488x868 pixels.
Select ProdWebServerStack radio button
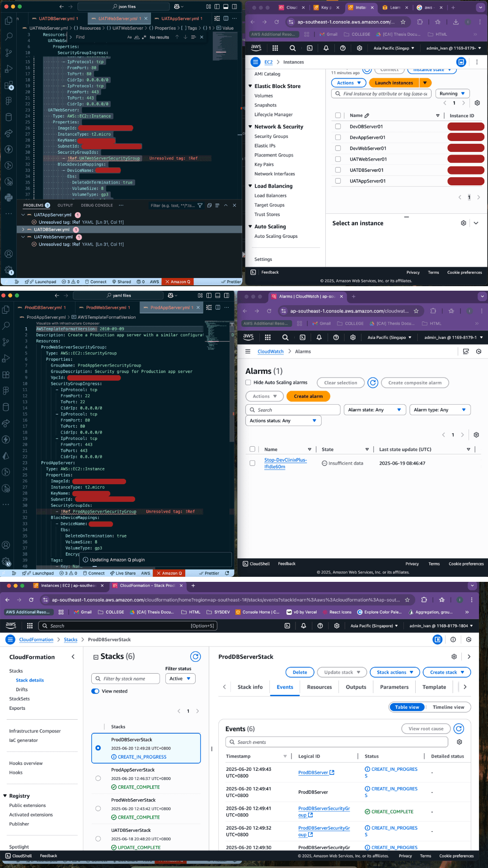[x=98, y=809]
